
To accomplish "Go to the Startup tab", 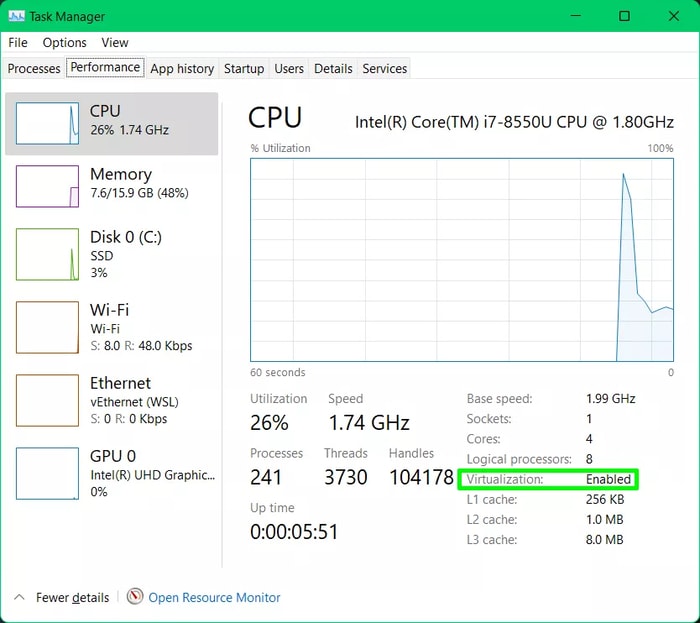I will 244,69.
